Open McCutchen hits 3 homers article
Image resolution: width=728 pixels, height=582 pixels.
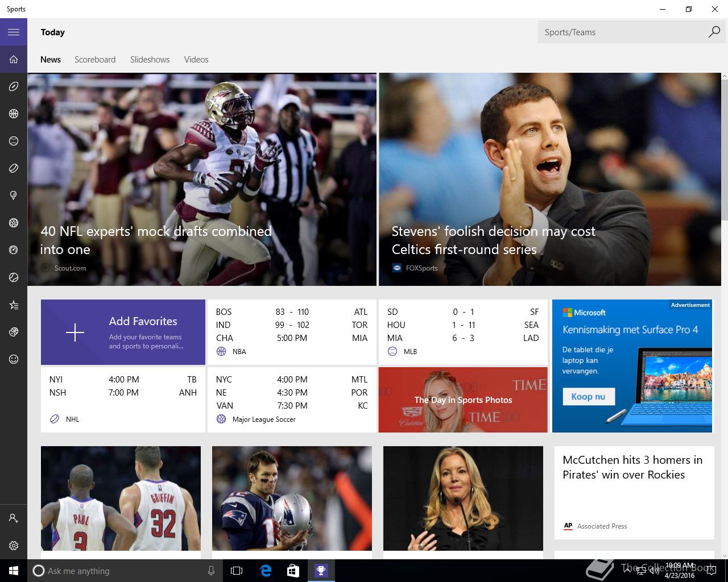pyautogui.click(x=634, y=492)
